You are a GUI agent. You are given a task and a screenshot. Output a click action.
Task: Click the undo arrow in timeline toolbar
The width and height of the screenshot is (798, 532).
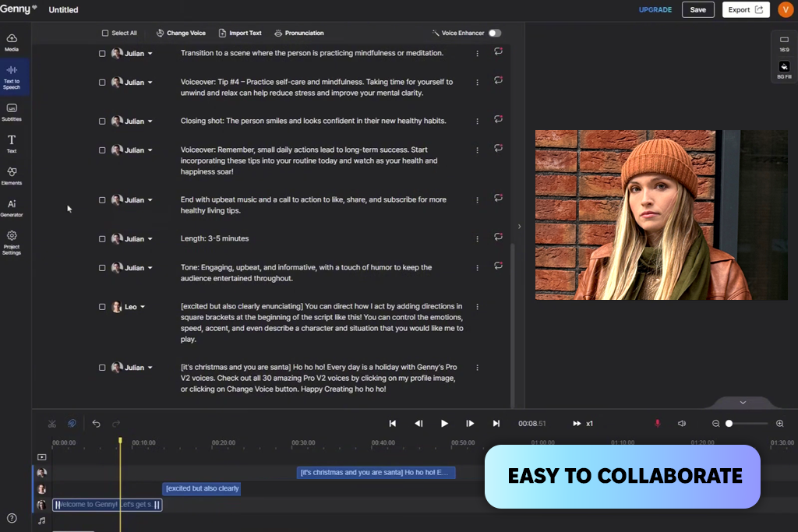(x=96, y=424)
